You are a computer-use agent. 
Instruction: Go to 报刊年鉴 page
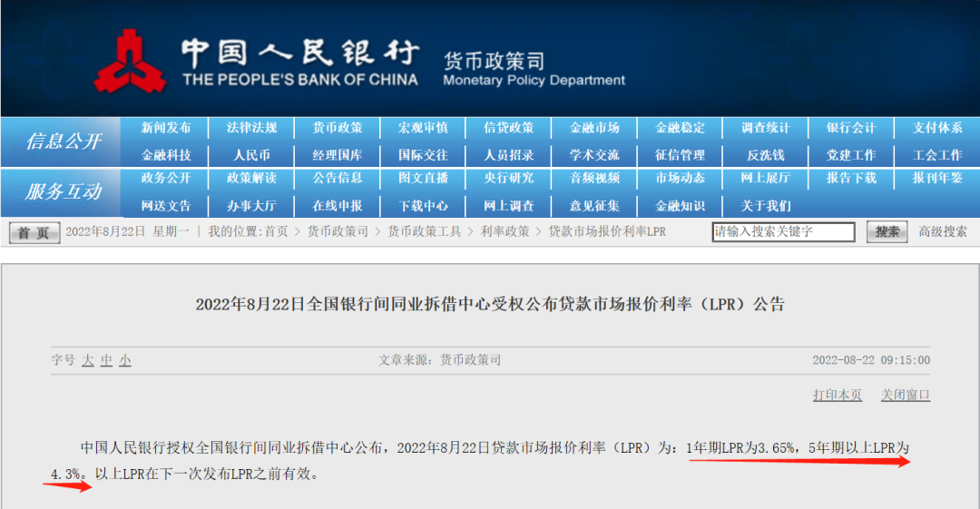(936, 178)
